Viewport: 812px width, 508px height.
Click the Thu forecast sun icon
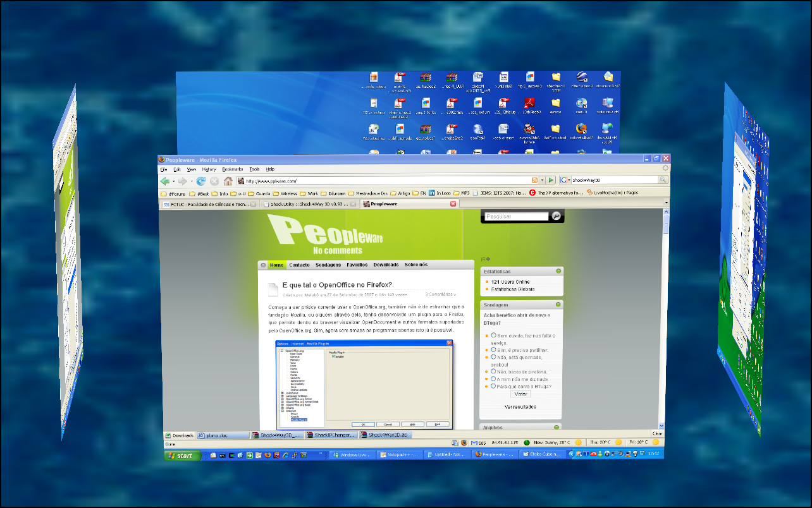(x=618, y=442)
